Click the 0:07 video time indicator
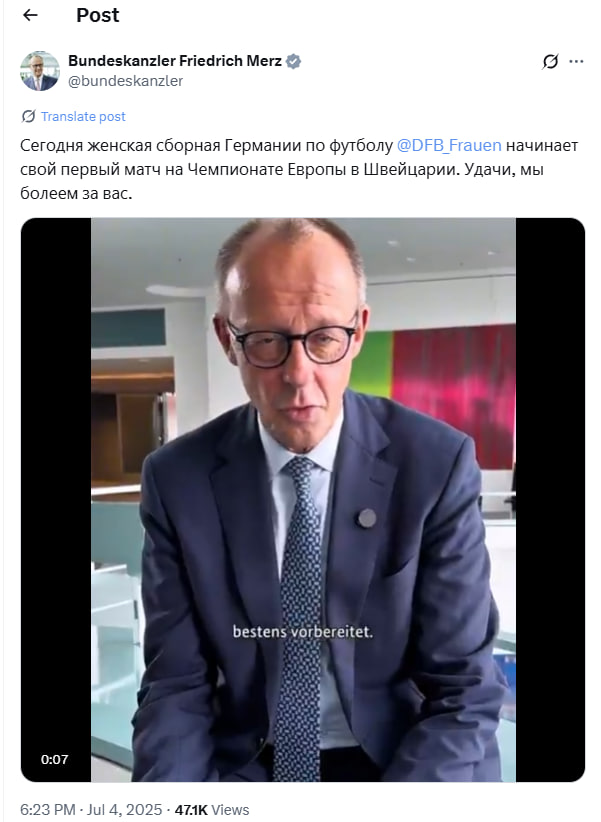601x822 pixels. pyautogui.click(x=55, y=759)
